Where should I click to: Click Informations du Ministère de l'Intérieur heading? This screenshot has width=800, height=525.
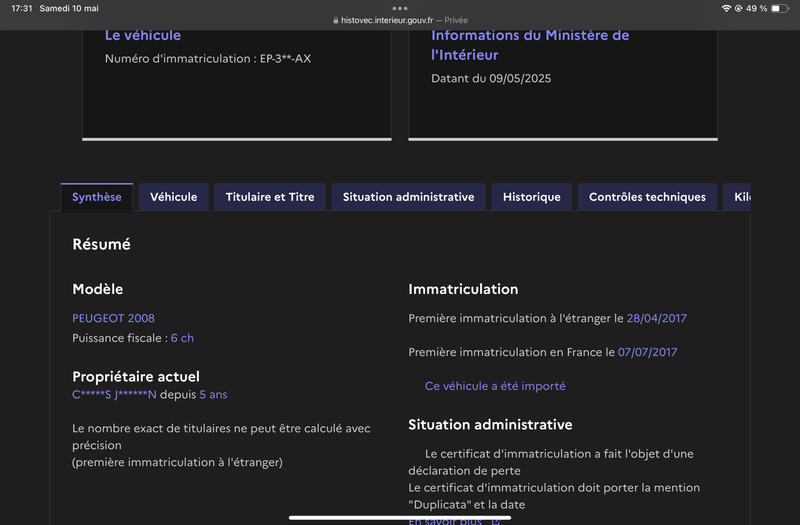click(530, 45)
